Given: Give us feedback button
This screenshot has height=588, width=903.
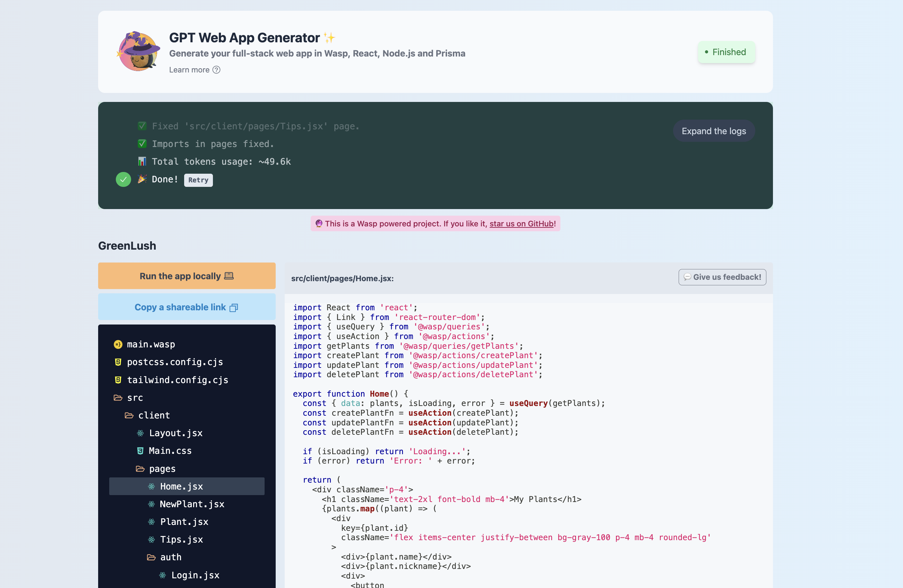Looking at the screenshot, I should (x=722, y=277).
